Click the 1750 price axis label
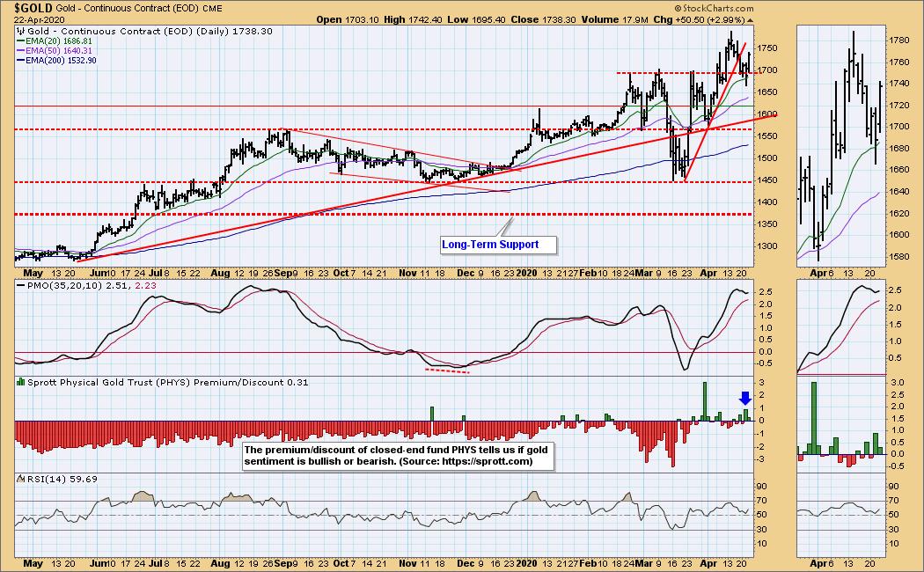Viewport: 924px width, 572px height. [x=767, y=48]
